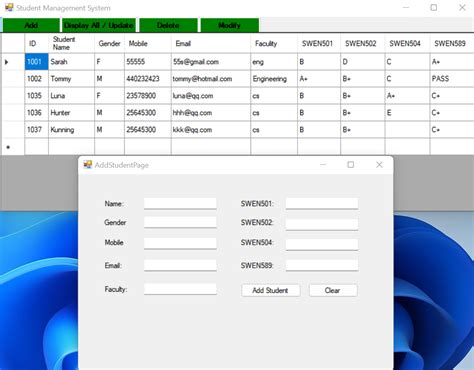Click SWEN504 grade A+ in Luna's row
474x370 pixels.
click(x=407, y=96)
